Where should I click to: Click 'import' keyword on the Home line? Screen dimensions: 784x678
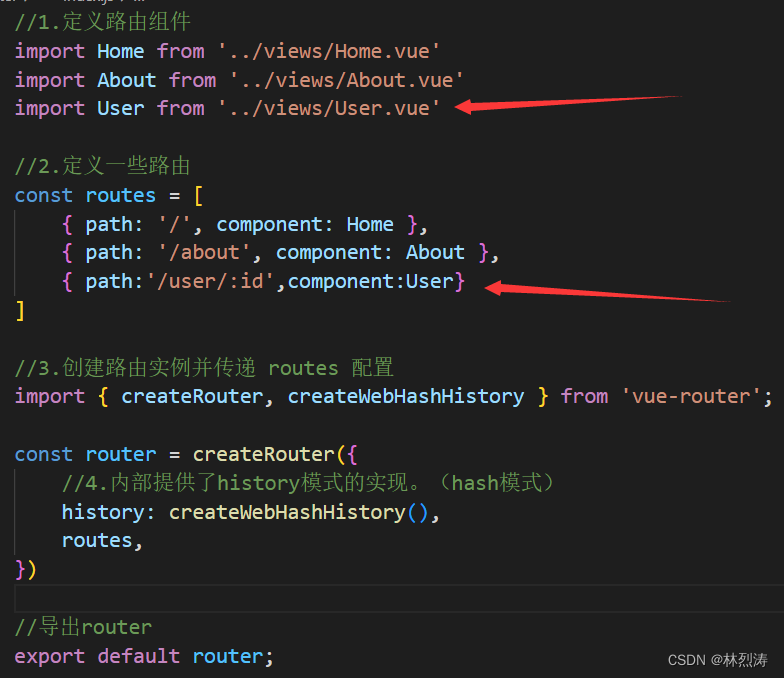[50, 51]
